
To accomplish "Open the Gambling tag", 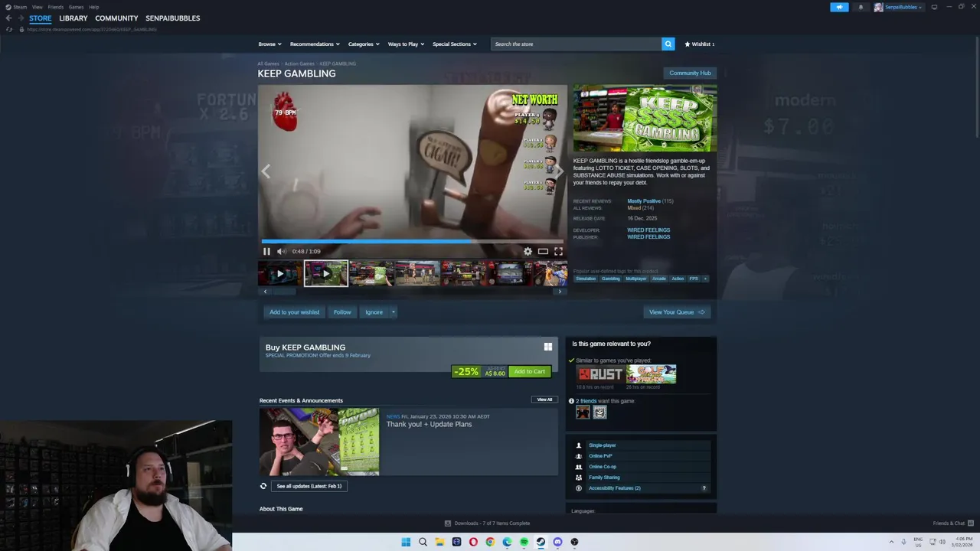I will [611, 279].
